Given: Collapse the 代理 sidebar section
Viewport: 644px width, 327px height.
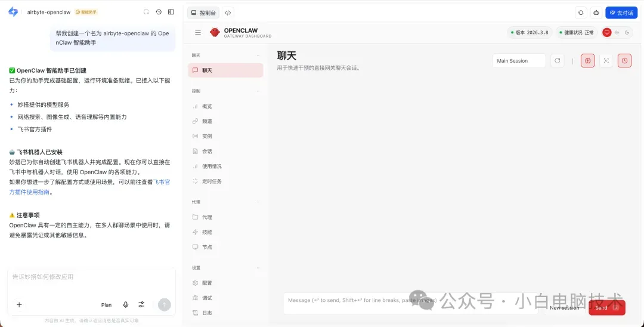Looking at the screenshot, I should pyautogui.click(x=258, y=202).
